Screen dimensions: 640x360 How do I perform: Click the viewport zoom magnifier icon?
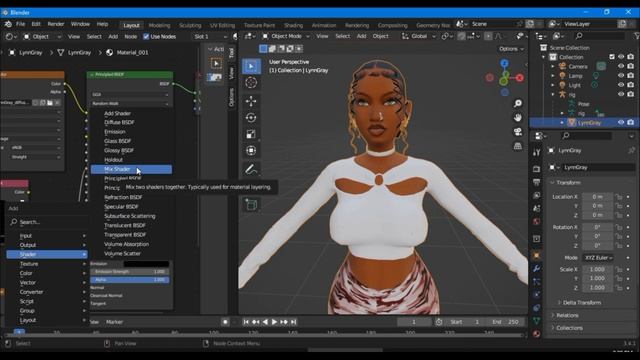(x=518, y=103)
